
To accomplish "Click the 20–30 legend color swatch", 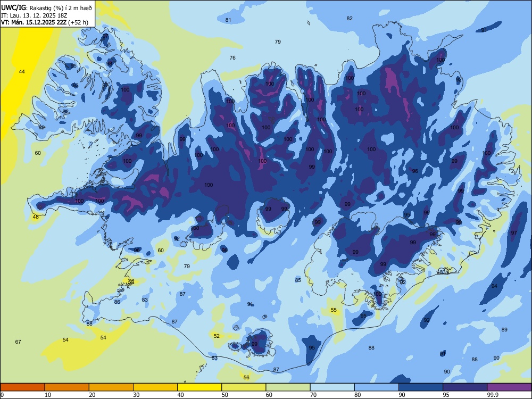I will pos(111,387).
